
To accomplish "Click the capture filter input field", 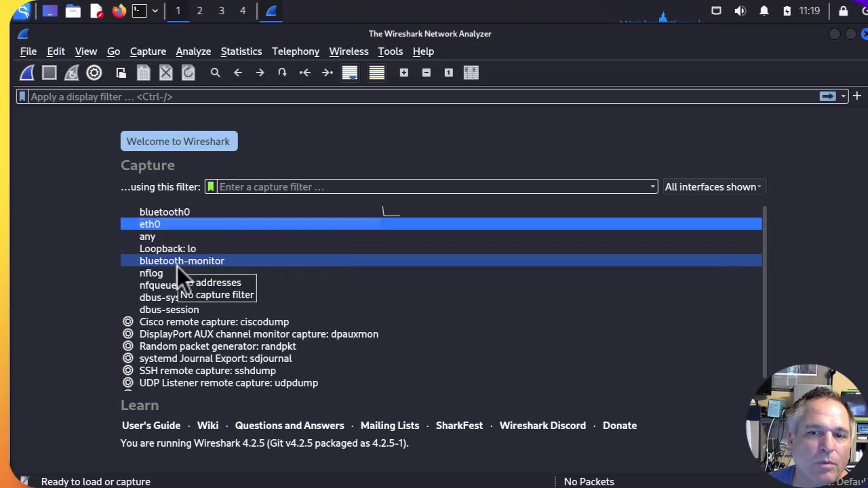I will 432,186.
